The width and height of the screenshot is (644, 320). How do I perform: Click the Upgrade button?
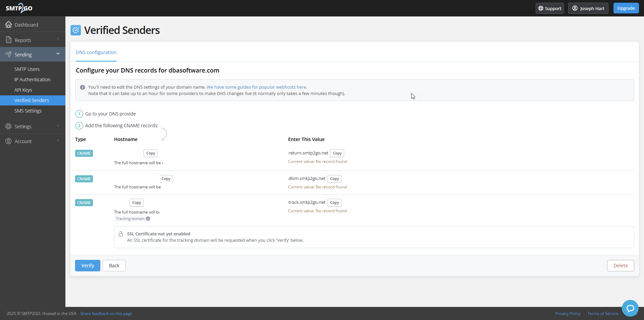point(626,8)
